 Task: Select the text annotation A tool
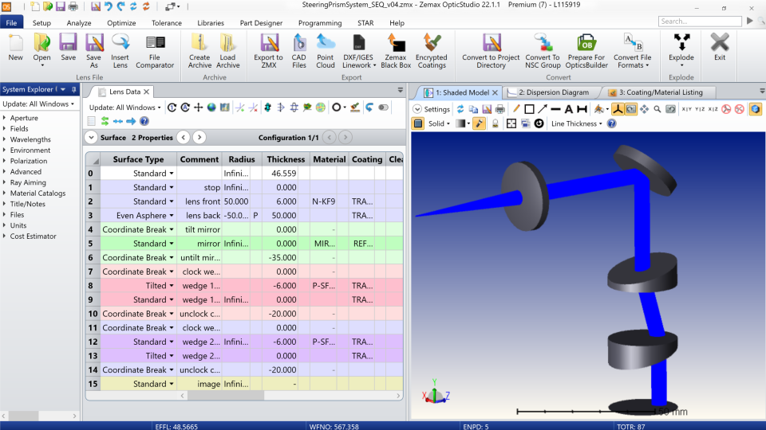click(569, 109)
